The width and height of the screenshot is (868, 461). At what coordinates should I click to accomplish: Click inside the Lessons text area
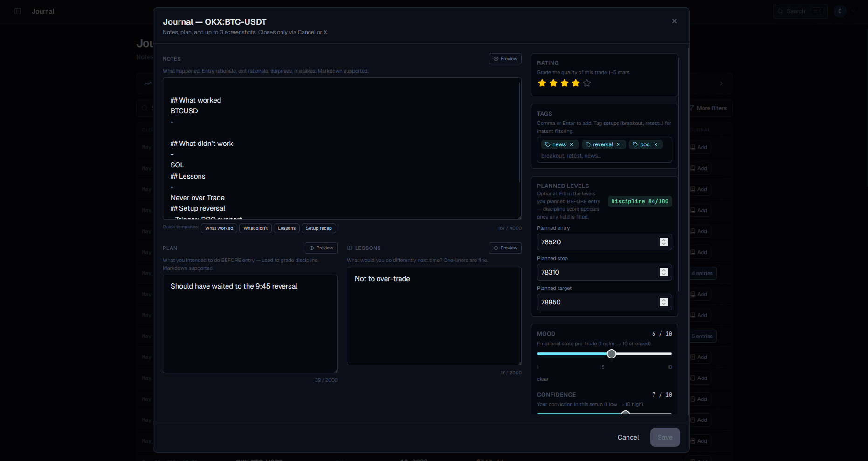click(x=434, y=316)
